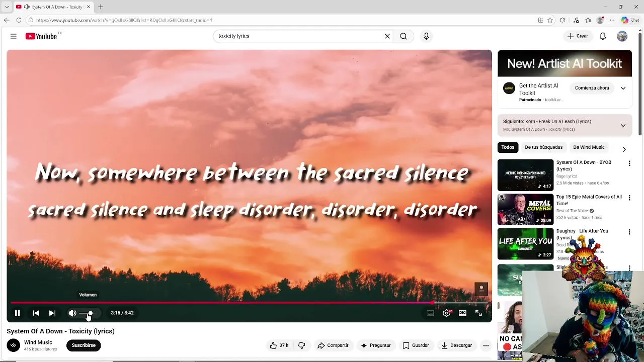The image size is (644, 362).
Task: Clear the search box with the X icon
Action: coord(387,36)
